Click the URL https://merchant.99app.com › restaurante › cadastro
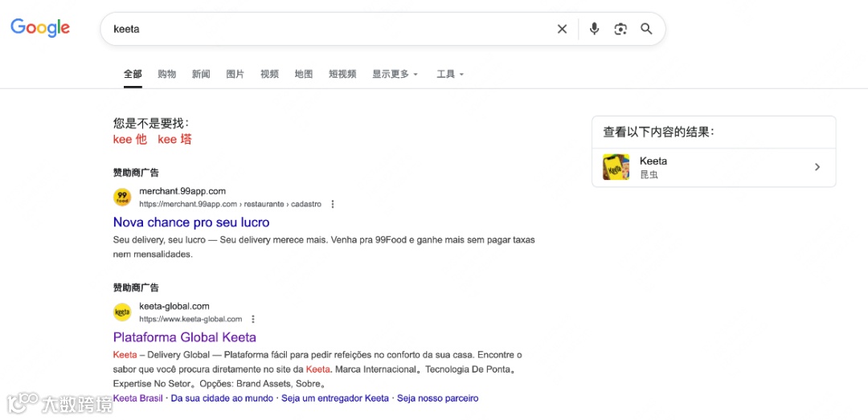The width and height of the screenshot is (868, 420). point(231,204)
